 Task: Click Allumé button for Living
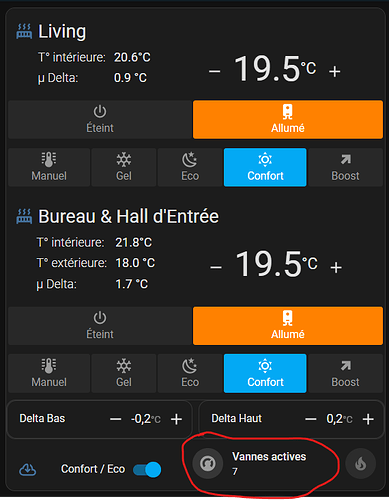click(x=288, y=119)
